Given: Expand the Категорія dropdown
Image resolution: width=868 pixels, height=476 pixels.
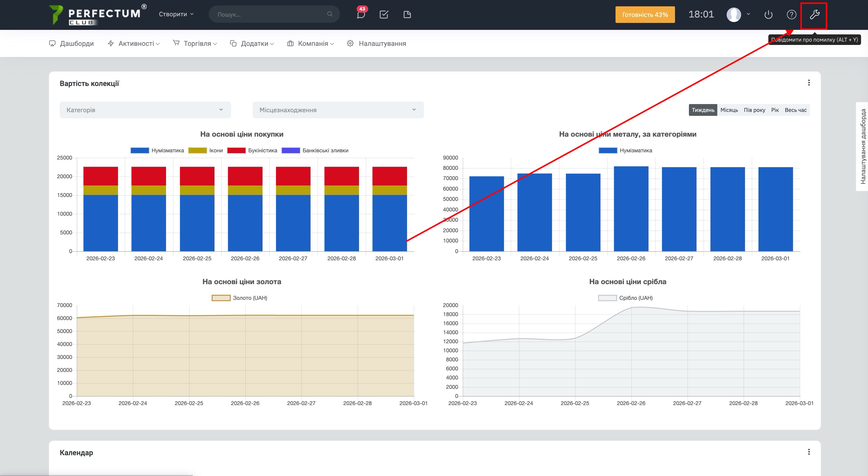Looking at the screenshot, I should pyautogui.click(x=145, y=110).
